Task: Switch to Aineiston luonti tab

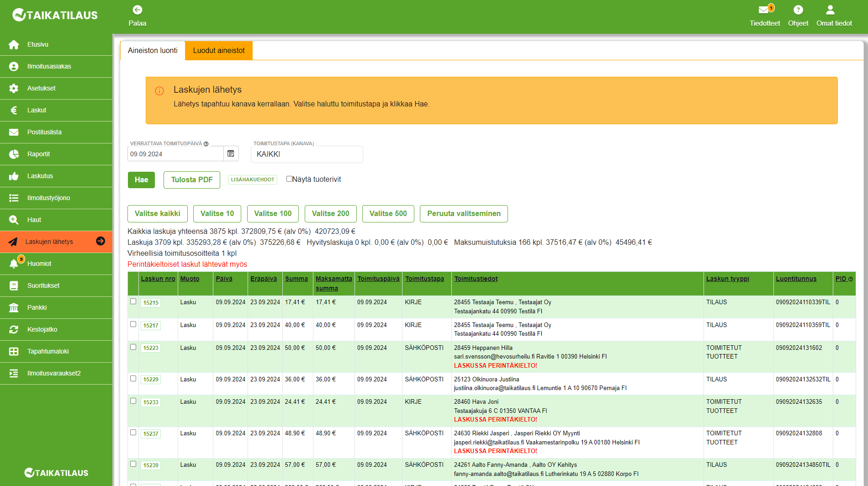Action: (153, 50)
